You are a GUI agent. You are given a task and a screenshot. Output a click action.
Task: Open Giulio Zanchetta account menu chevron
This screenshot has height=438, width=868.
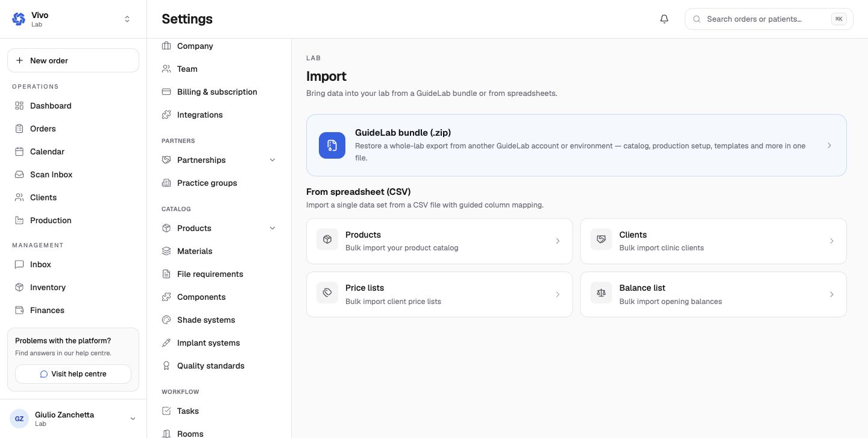tap(133, 419)
